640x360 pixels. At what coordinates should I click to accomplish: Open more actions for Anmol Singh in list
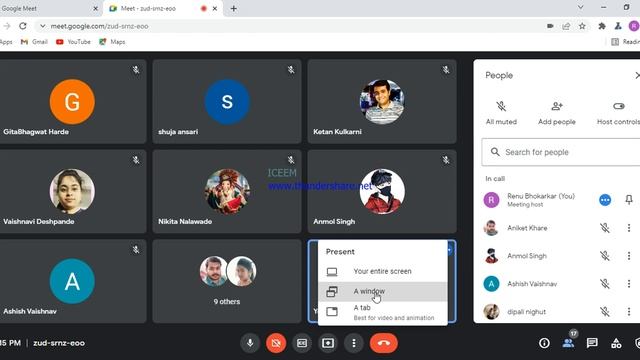629,256
